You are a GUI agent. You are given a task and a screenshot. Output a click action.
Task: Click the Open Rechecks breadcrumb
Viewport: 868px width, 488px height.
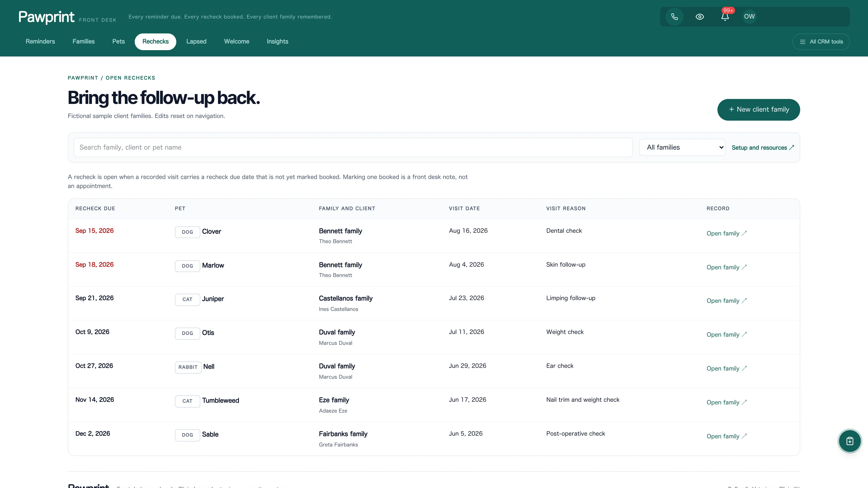click(130, 78)
